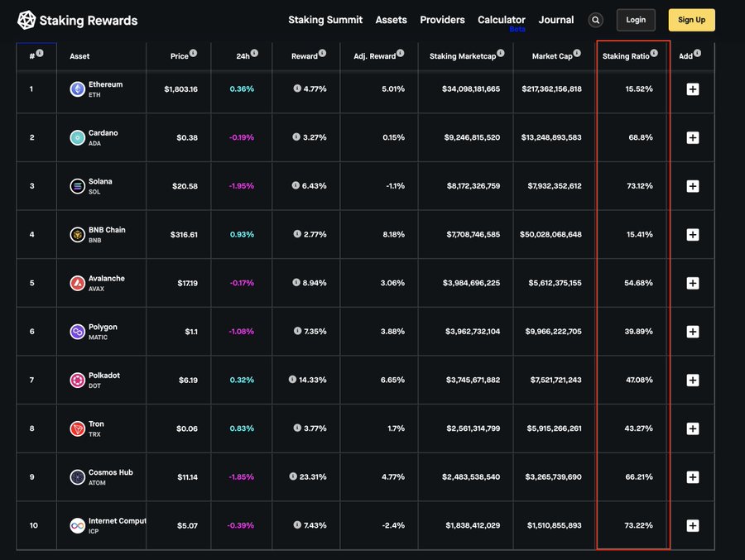The height and width of the screenshot is (560, 745).
Task: Click Cosmos Hub price $11.14
Action: pos(188,477)
